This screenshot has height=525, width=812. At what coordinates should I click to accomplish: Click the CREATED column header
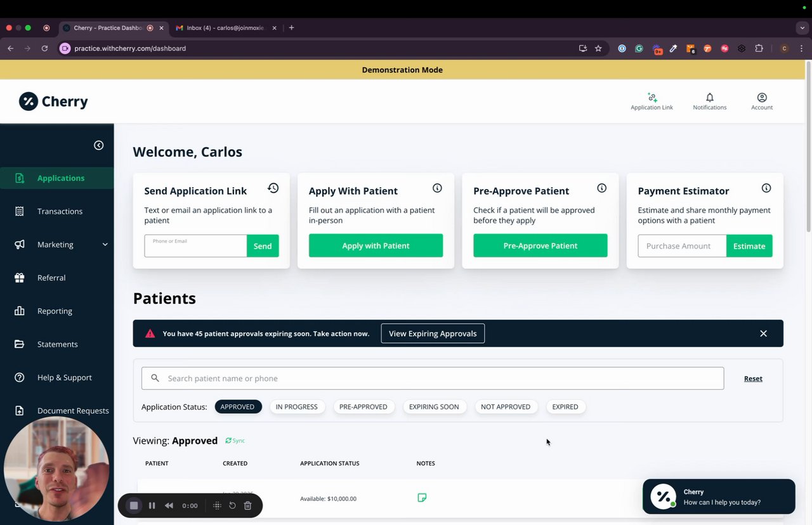[235, 463]
